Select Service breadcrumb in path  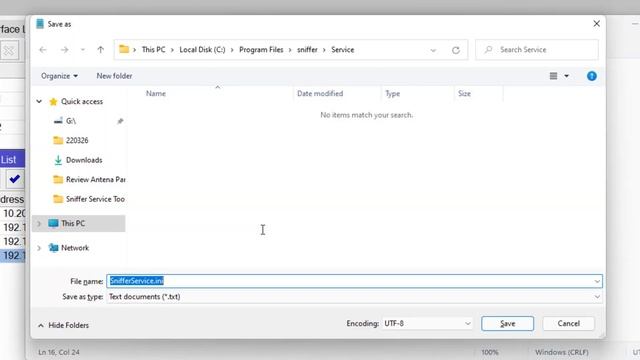[x=342, y=49]
